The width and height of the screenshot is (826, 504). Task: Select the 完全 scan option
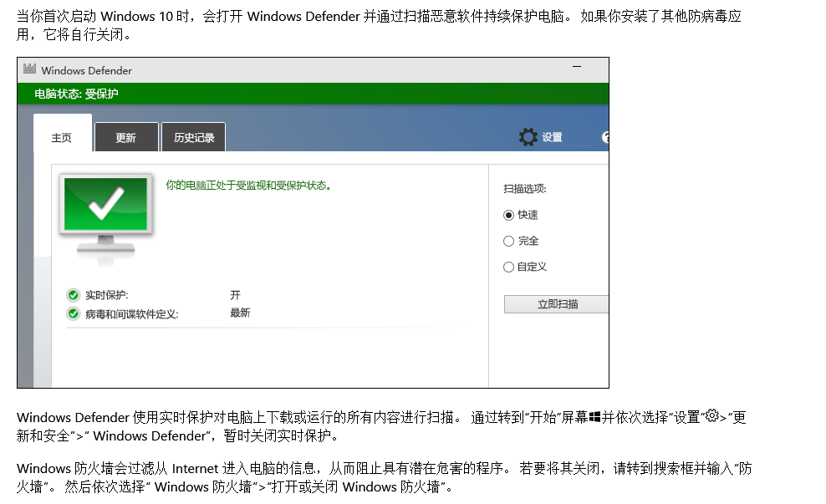[x=508, y=242]
